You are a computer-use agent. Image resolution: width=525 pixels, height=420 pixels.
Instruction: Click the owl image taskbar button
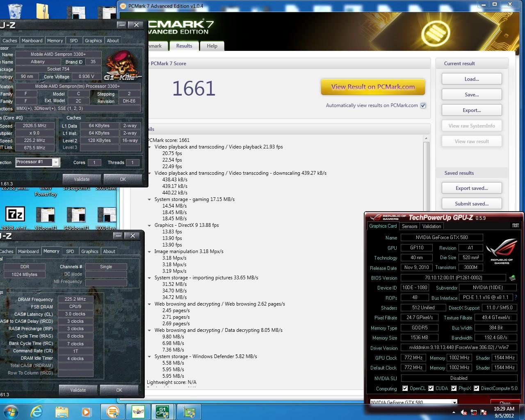pos(137,412)
